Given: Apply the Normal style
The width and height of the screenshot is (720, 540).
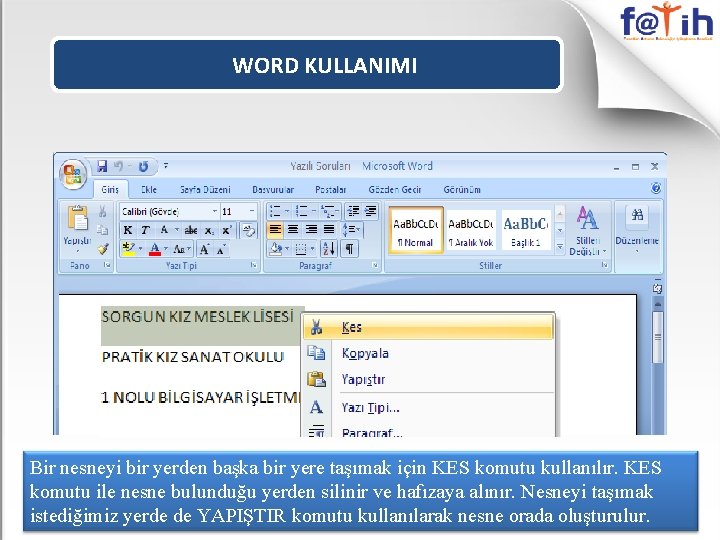Looking at the screenshot, I should click(416, 230).
